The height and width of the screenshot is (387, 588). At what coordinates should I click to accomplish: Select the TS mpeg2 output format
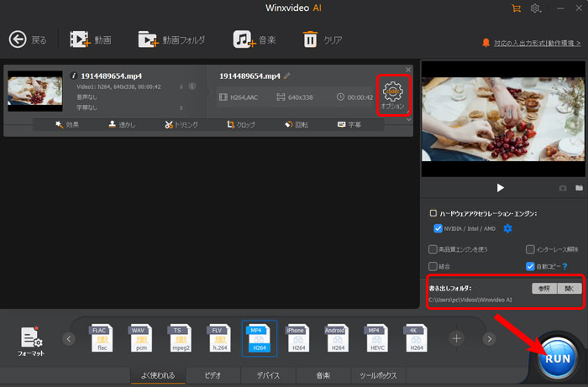[181, 338]
